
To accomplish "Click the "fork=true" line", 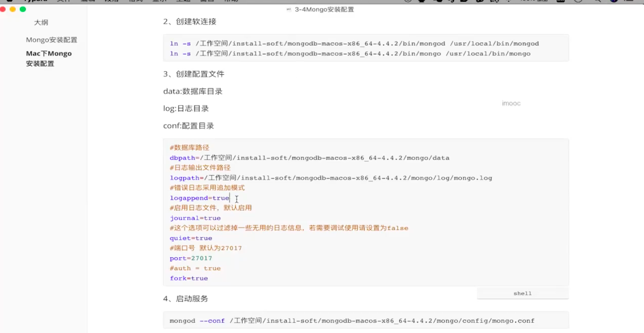I will pos(189,278).
